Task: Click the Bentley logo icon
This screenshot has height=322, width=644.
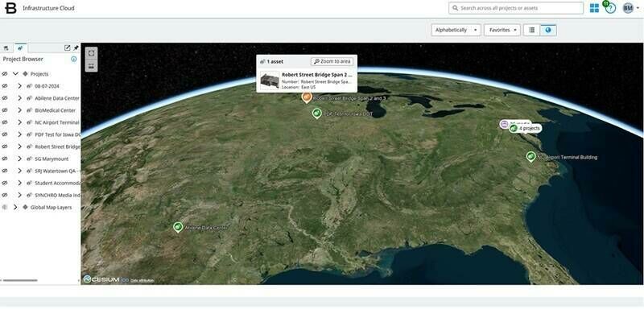Action: tap(10, 8)
